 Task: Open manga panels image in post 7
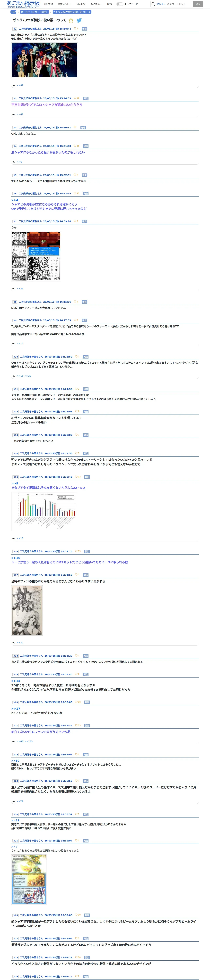tap(36, 256)
